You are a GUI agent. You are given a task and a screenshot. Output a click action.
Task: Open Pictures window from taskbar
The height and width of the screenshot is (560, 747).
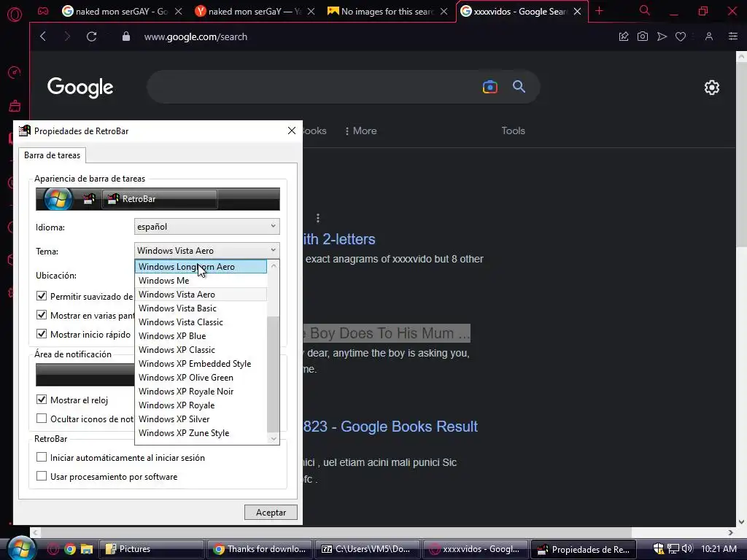[x=152, y=549]
